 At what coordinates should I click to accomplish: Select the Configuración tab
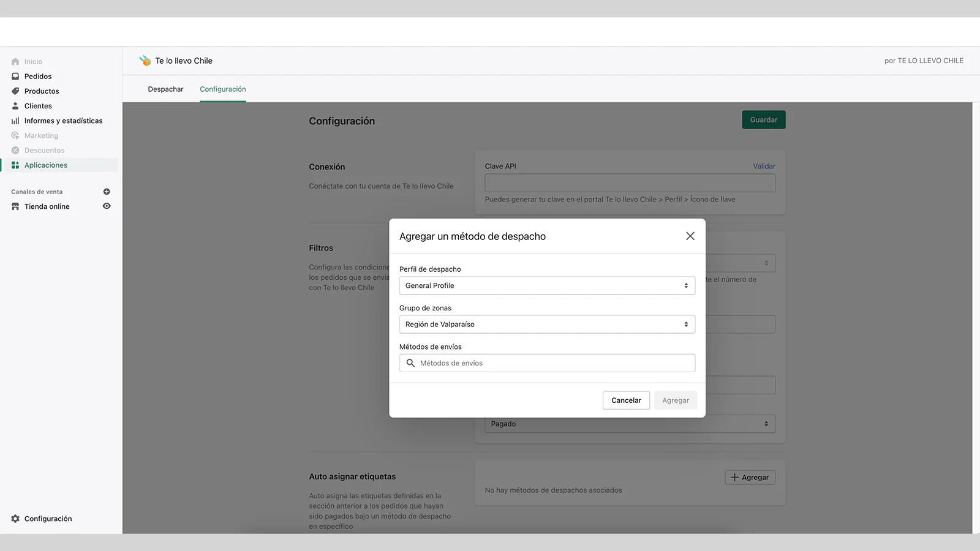click(x=222, y=89)
